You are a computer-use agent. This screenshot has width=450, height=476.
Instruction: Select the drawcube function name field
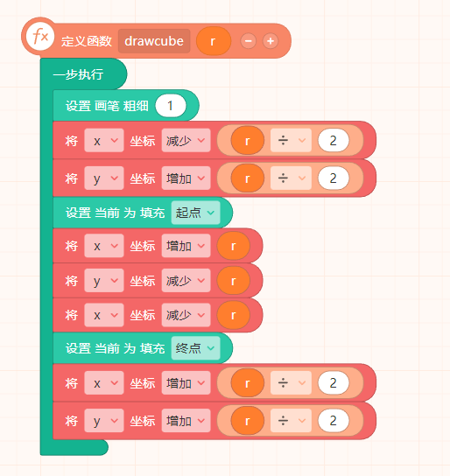click(154, 41)
